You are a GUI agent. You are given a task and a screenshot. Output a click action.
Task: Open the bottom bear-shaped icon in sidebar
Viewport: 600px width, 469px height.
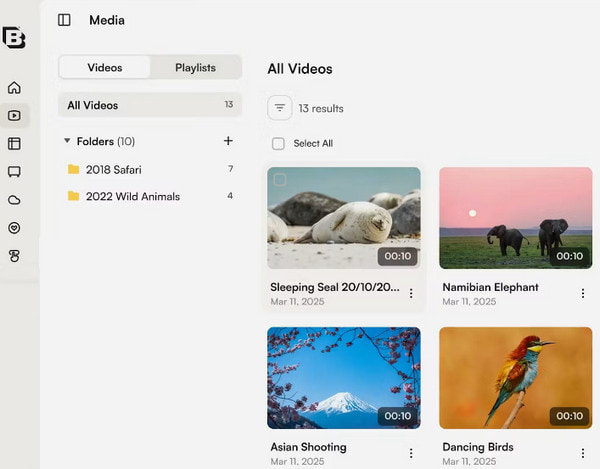[14, 256]
